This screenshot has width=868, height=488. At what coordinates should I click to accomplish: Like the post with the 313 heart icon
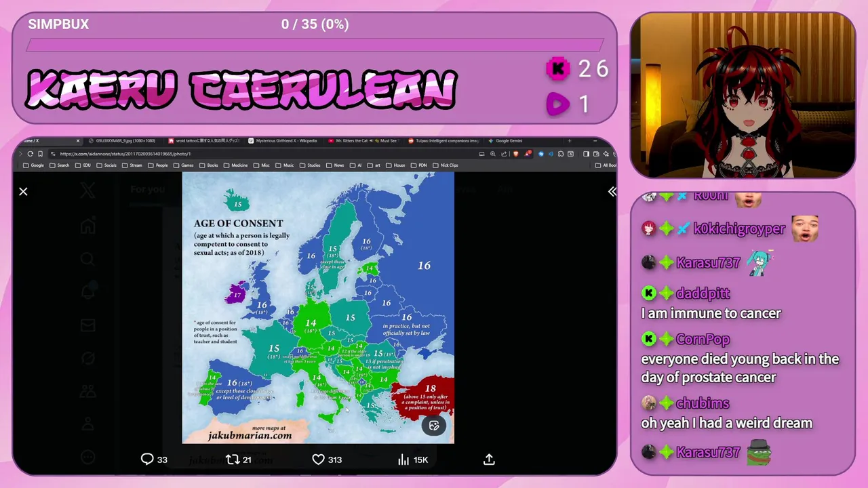point(326,460)
